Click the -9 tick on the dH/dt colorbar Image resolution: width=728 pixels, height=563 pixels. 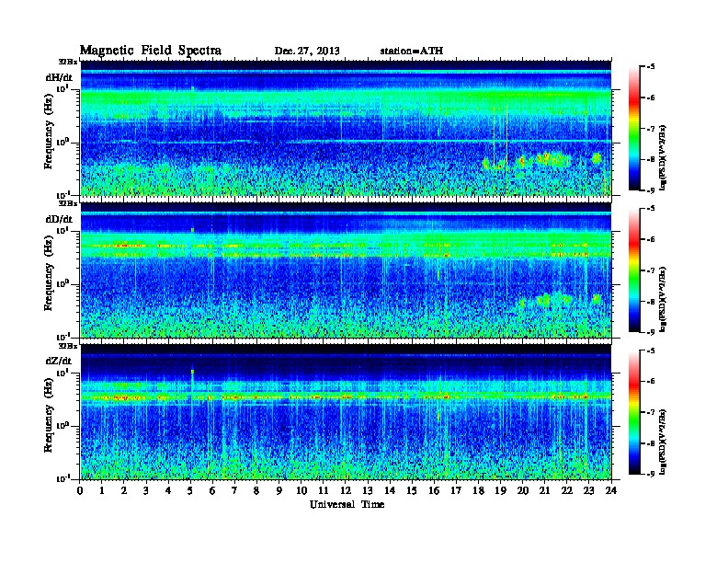(x=651, y=190)
